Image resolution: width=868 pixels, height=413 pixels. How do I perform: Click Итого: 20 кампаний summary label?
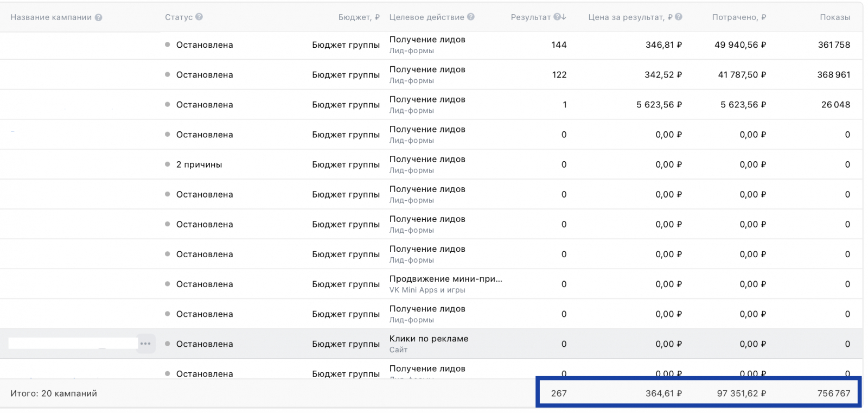point(54,393)
